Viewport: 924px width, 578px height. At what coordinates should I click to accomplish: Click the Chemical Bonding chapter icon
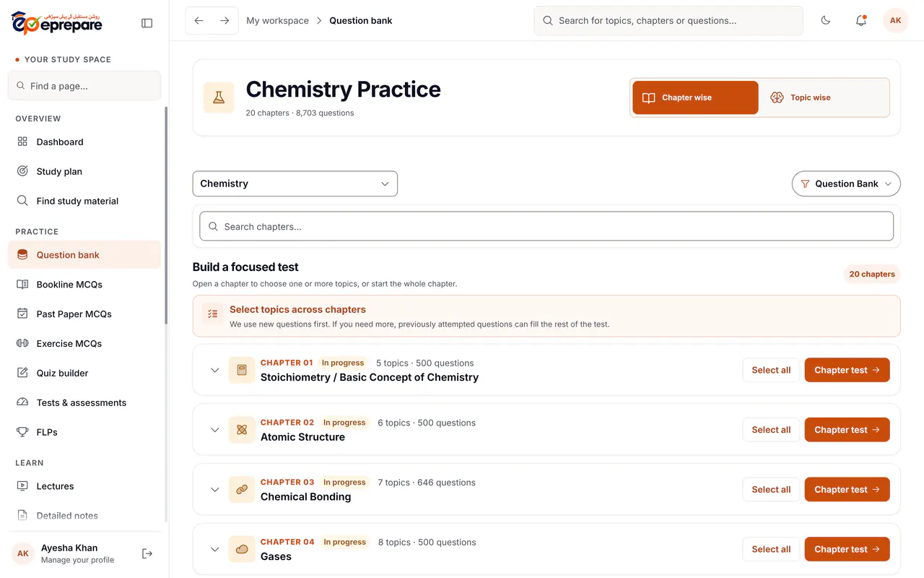coord(242,489)
